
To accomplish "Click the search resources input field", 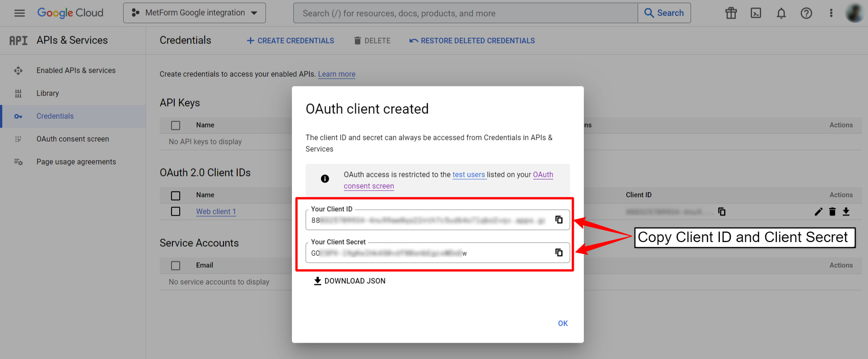I will pyautogui.click(x=465, y=13).
